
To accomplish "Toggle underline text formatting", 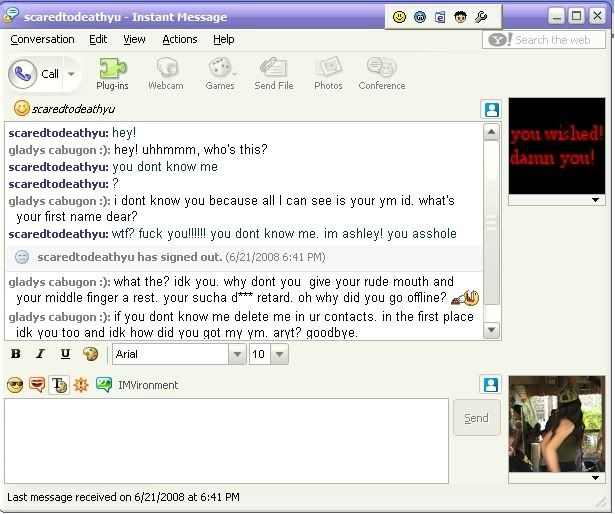I will coord(65,354).
